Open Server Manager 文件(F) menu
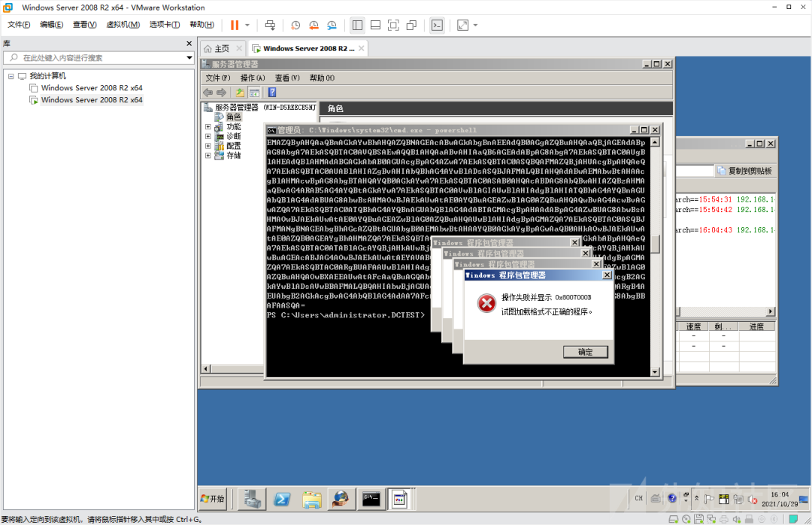The width and height of the screenshot is (812, 525). pyautogui.click(x=217, y=77)
